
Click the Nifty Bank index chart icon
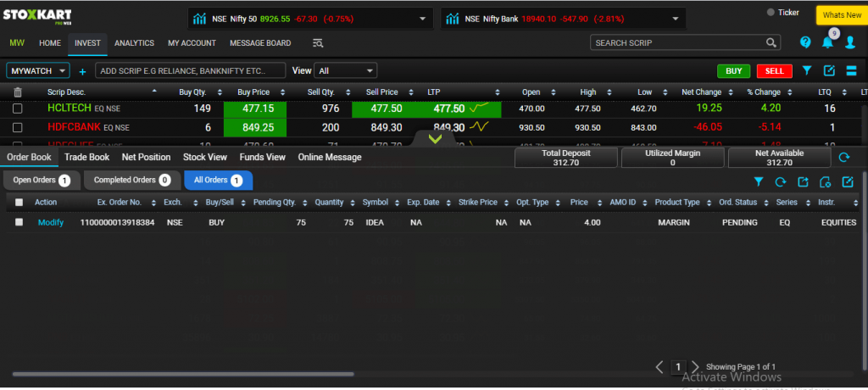pyautogui.click(x=453, y=19)
